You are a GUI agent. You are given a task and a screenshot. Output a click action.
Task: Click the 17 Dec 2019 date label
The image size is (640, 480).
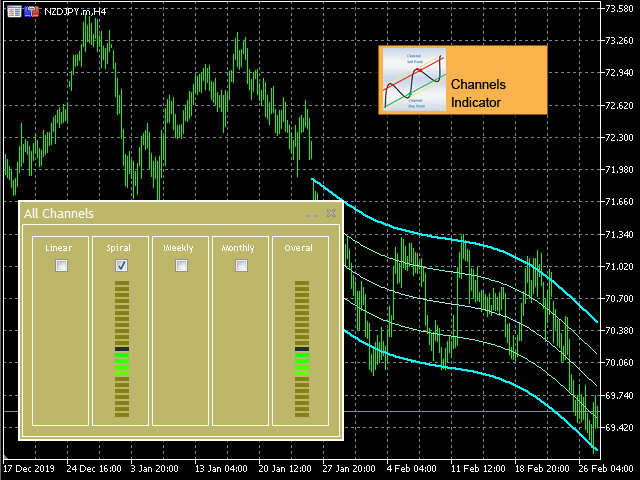pos(29,468)
